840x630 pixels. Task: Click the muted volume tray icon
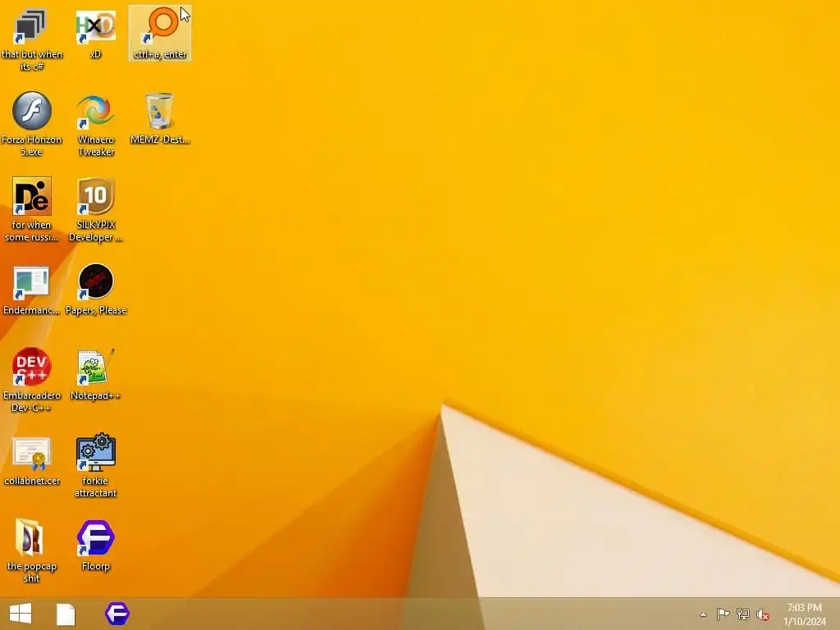point(763,614)
